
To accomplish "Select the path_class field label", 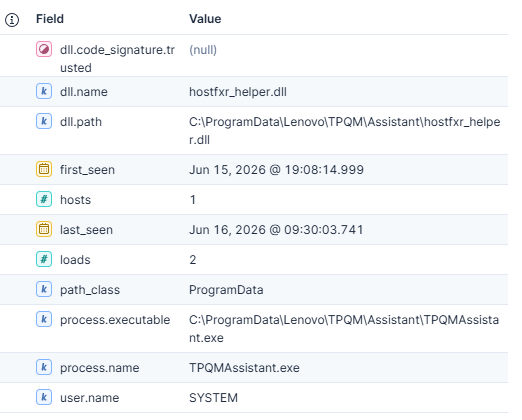I will pyautogui.click(x=90, y=290).
